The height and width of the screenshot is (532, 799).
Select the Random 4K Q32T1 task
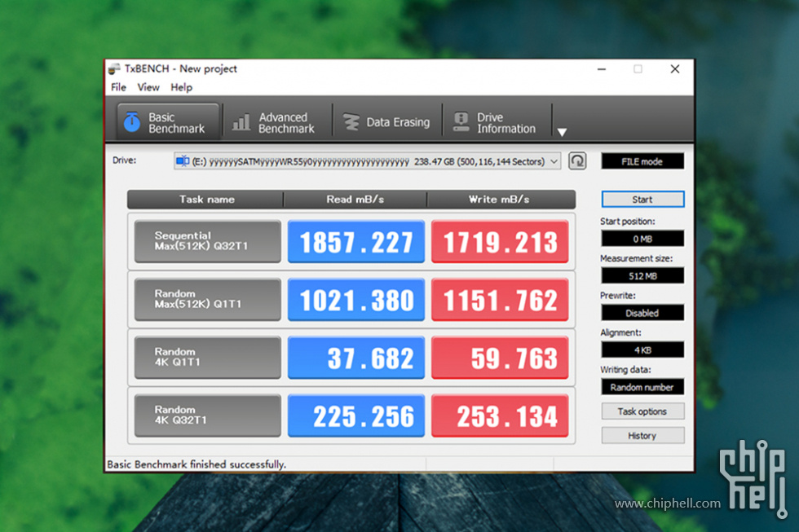(208, 415)
